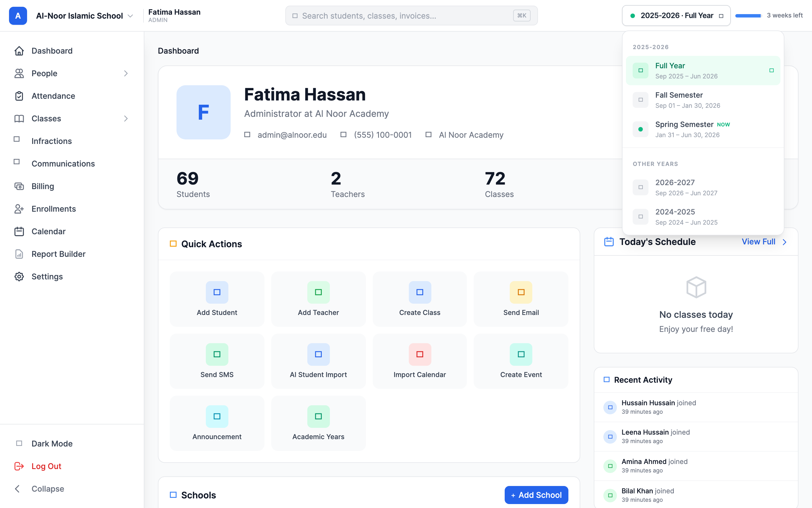The image size is (812, 508).
Task: Switch to the 2026-2027 academic year
Action: coord(703,187)
